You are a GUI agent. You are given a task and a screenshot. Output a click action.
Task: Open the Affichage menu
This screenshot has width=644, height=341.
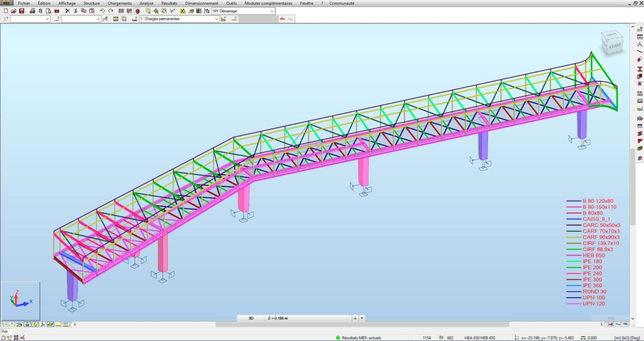pyautogui.click(x=67, y=3)
